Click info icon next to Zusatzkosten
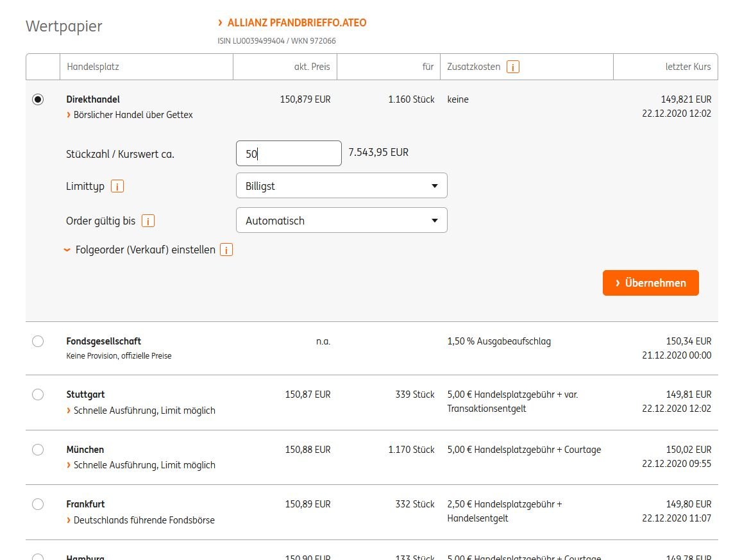Viewport: 733px width, 560px height. point(512,67)
